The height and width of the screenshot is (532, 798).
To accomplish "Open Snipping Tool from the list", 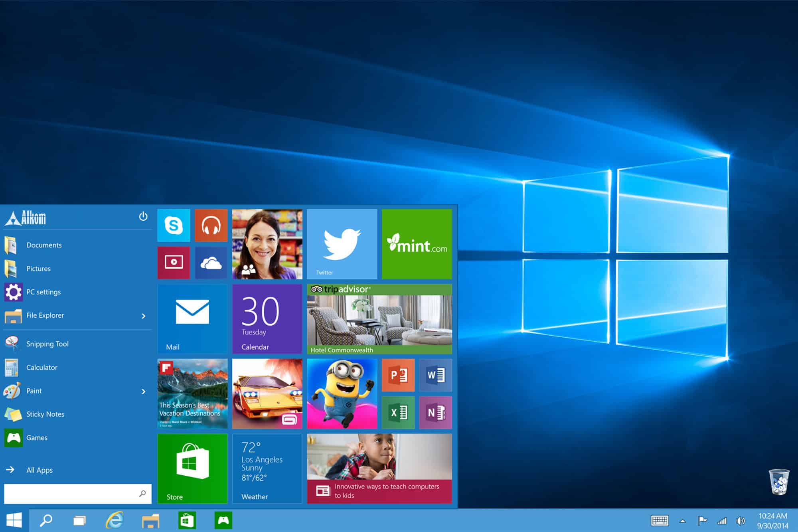I will click(47, 344).
